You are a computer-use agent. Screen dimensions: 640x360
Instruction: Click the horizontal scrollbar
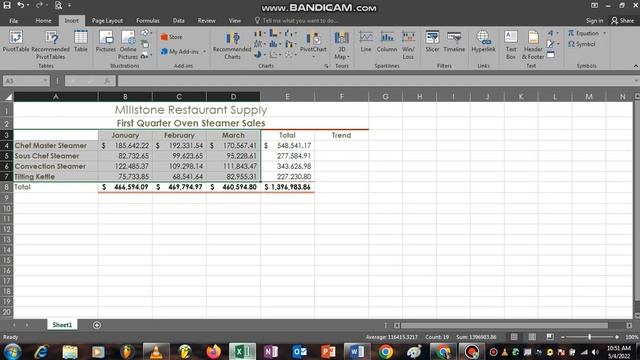[x=504, y=325]
